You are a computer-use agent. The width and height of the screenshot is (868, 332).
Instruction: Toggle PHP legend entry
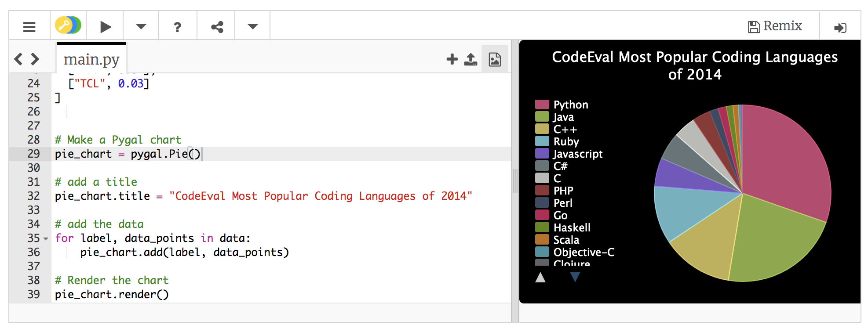click(554, 191)
